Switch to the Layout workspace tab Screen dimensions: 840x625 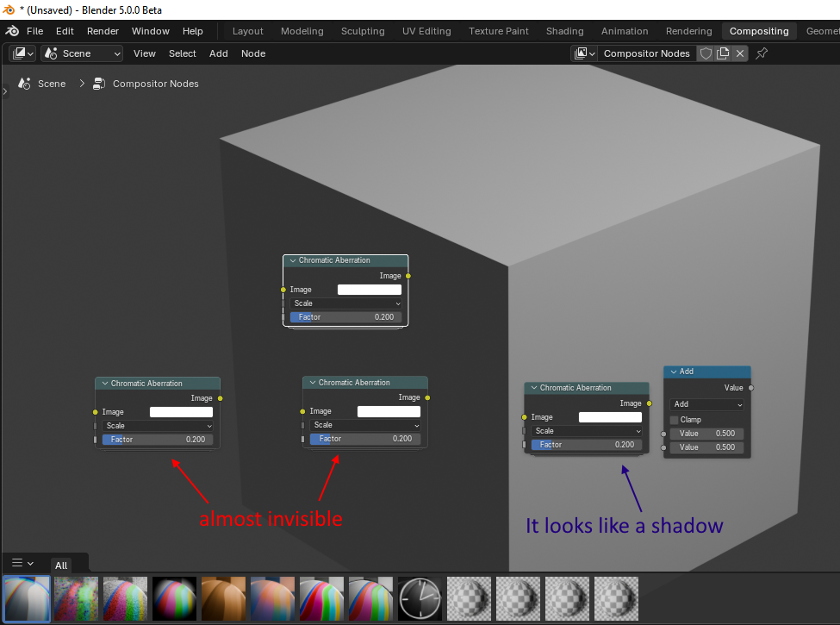pos(247,31)
